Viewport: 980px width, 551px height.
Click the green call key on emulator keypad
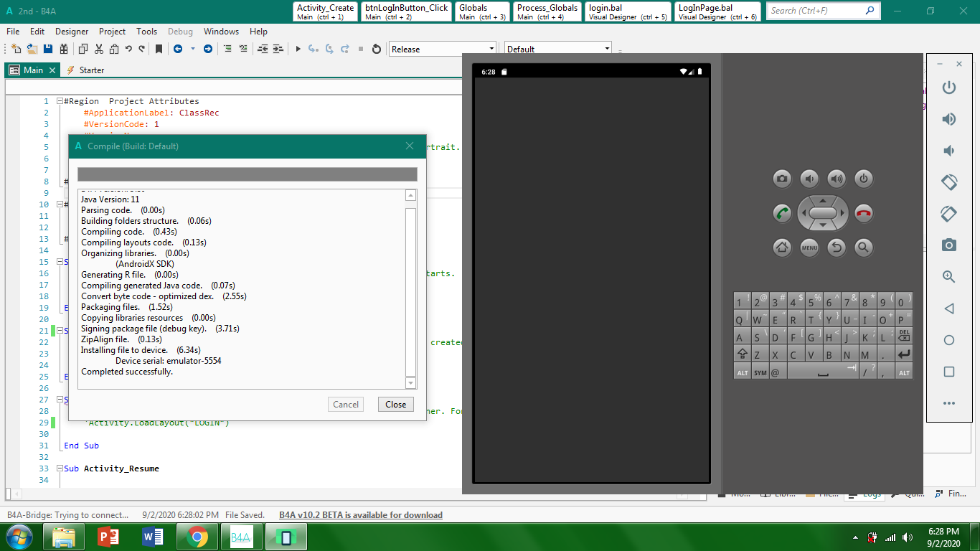click(782, 213)
